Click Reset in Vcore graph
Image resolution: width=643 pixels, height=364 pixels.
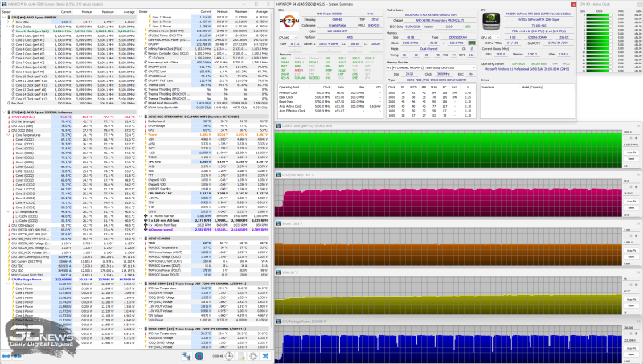coord(631,256)
